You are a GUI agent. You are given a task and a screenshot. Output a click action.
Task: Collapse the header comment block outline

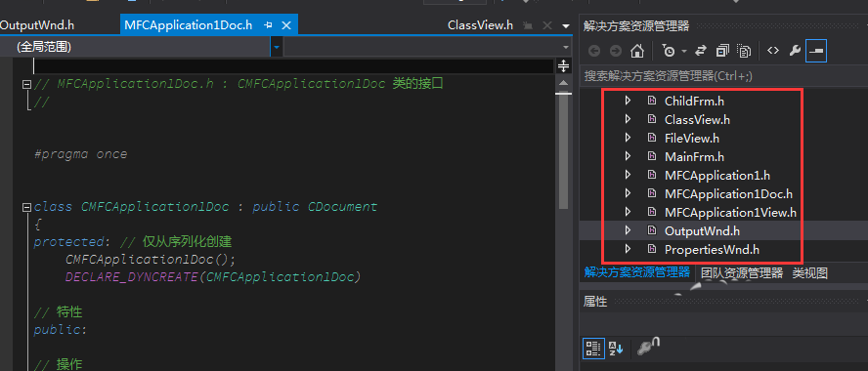coord(26,85)
